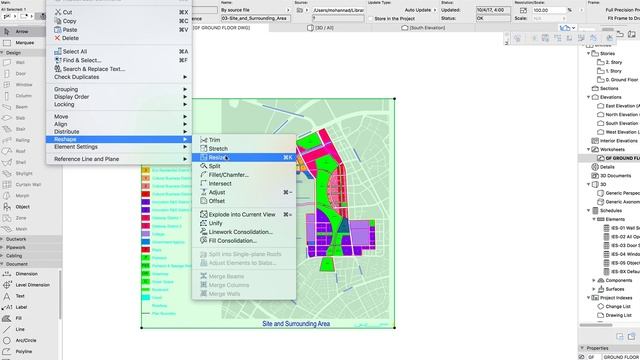Pick the Label tool icon
The image size is (640, 360).
[x=7, y=307]
